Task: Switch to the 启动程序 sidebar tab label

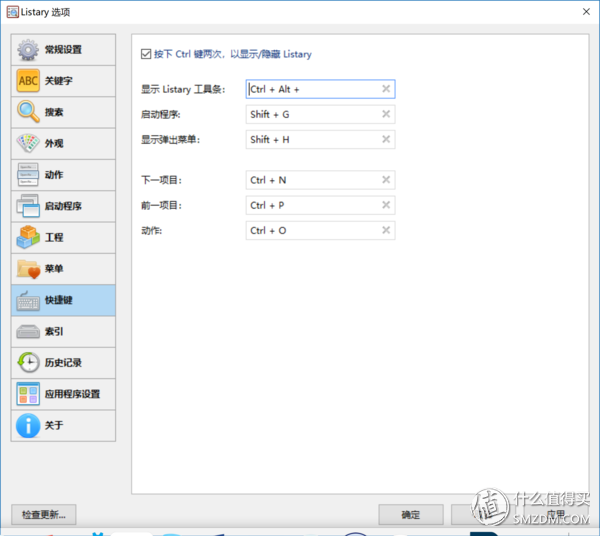Action: coord(63,206)
